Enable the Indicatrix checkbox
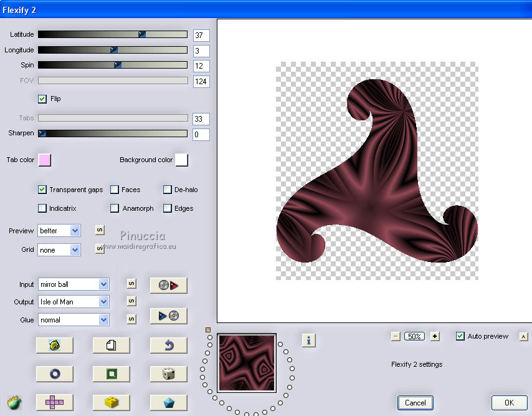The width and height of the screenshot is (532, 416). click(x=42, y=208)
